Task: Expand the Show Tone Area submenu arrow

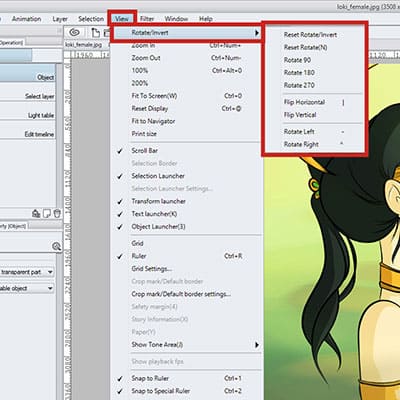Action: tap(257, 345)
